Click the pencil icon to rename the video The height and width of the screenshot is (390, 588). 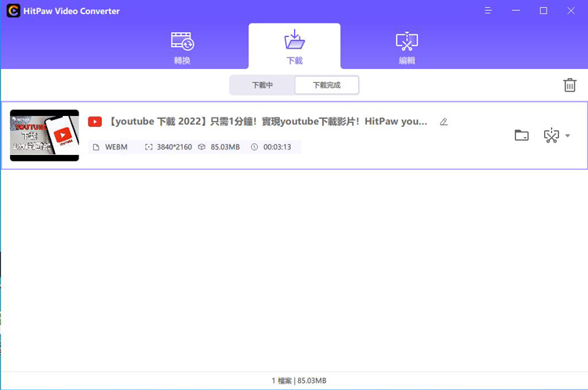coord(444,121)
